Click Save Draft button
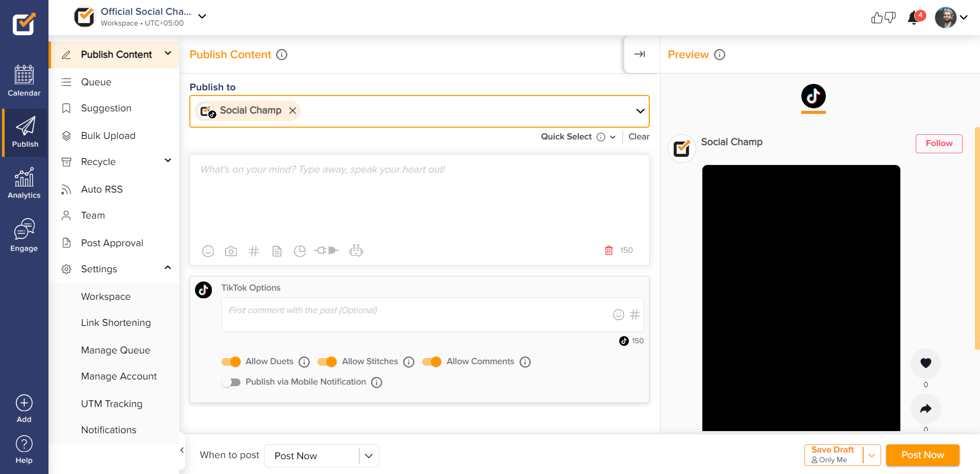The image size is (980, 474). [x=834, y=455]
